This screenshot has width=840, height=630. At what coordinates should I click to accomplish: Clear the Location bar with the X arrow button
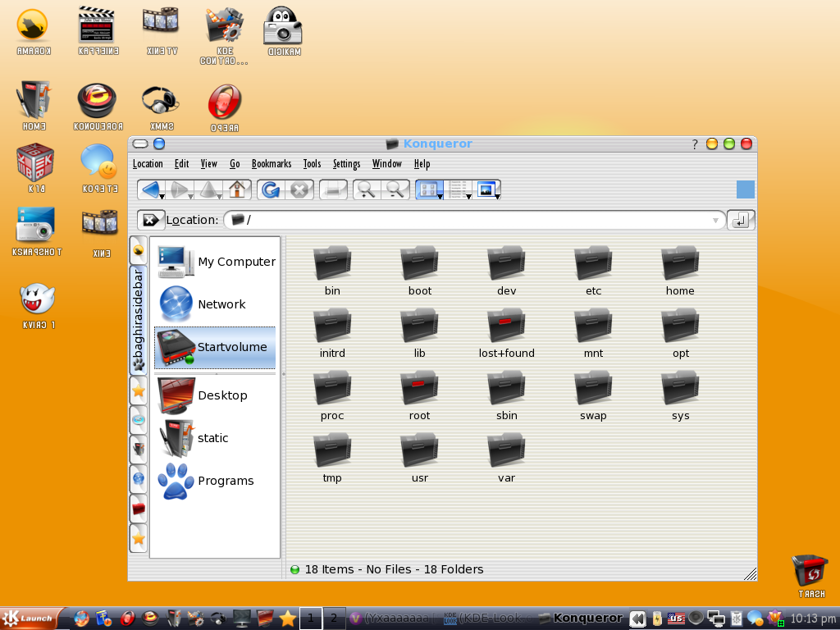pos(151,220)
